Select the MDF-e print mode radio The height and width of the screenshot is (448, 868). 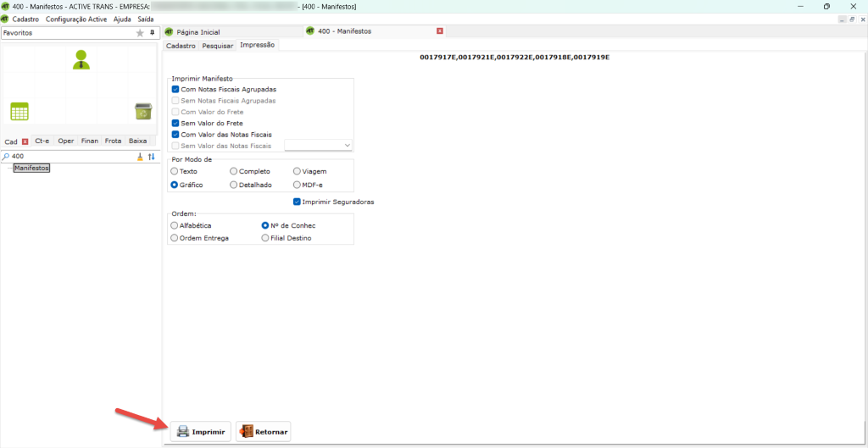[297, 184]
